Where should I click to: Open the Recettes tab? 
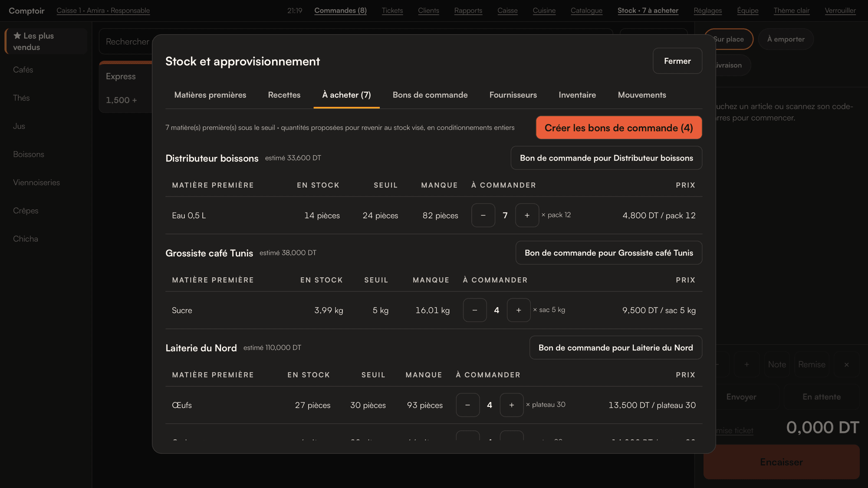click(284, 95)
